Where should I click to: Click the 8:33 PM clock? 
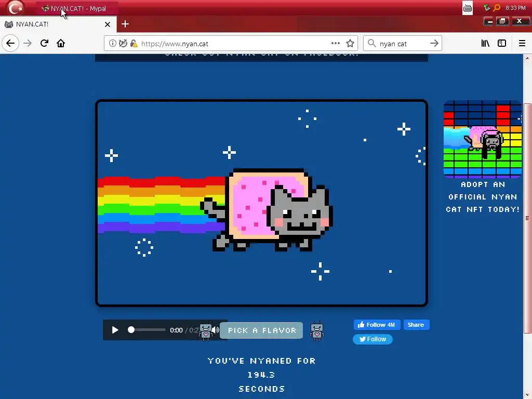[515, 8]
